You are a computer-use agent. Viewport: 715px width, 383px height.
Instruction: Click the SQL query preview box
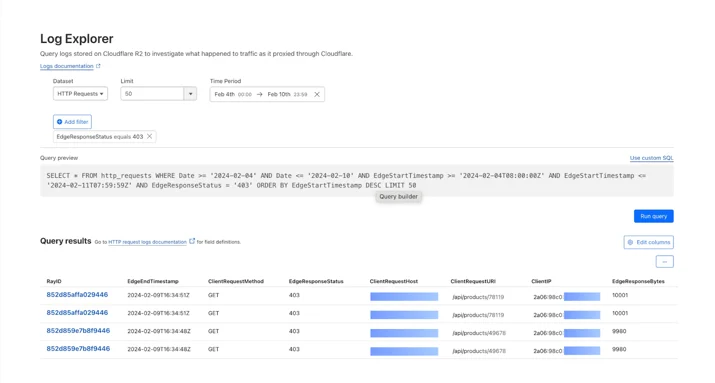click(357, 181)
